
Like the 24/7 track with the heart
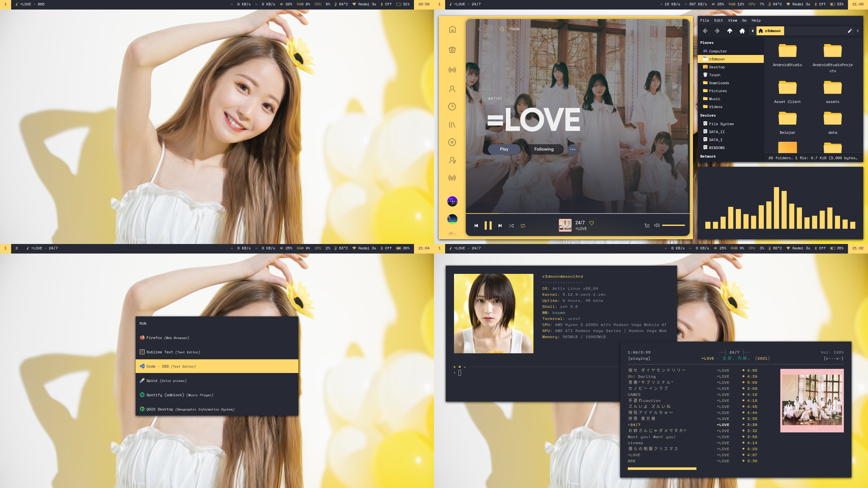pyautogui.click(x=592, y=223)
